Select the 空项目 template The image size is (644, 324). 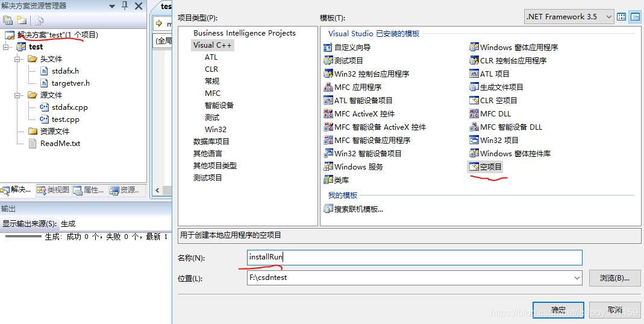point(485,167)
